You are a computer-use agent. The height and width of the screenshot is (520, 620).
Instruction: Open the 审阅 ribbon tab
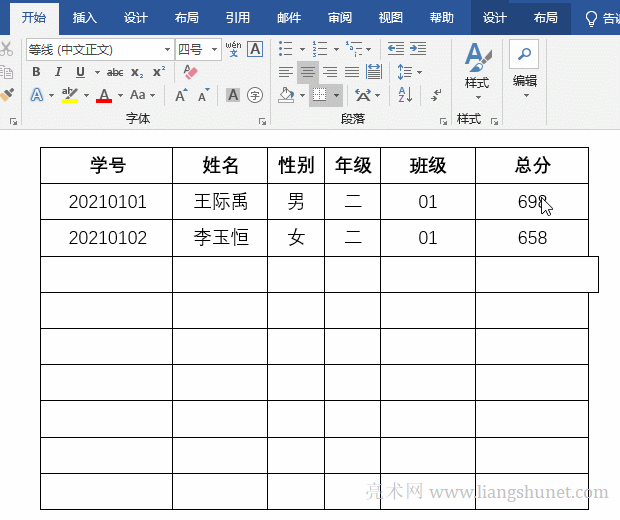pos(340,18)
